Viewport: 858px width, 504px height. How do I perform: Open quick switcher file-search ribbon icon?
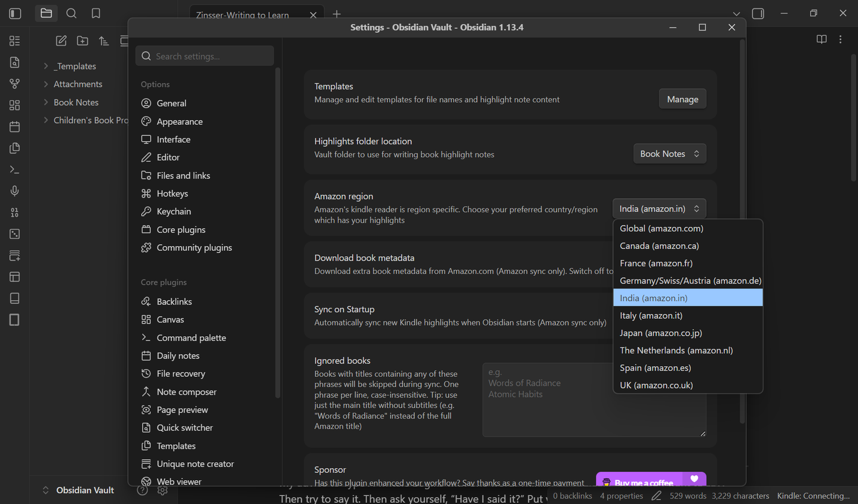click(15, 62)
